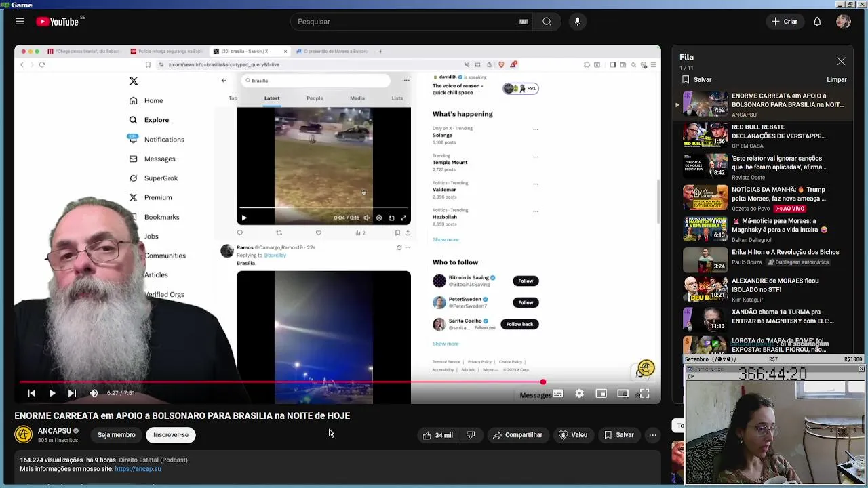
Task: Click the X Home item in video
Action: (x=146, y=100)
